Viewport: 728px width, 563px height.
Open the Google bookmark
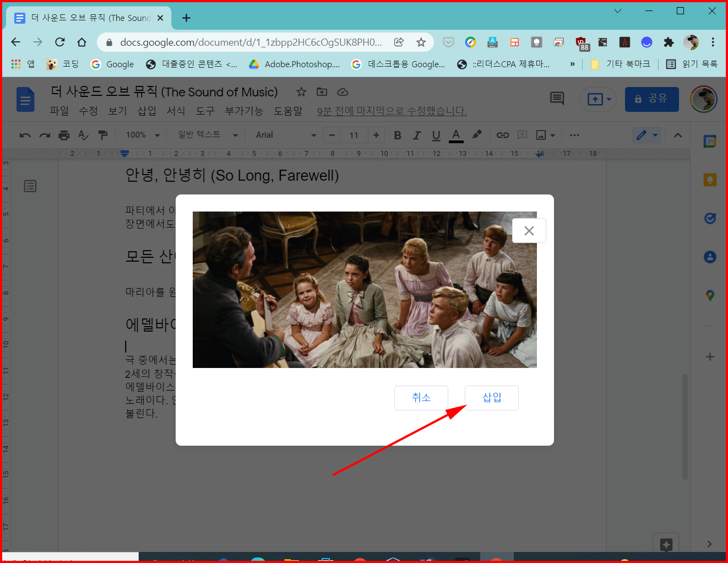[x=112, y=64]
